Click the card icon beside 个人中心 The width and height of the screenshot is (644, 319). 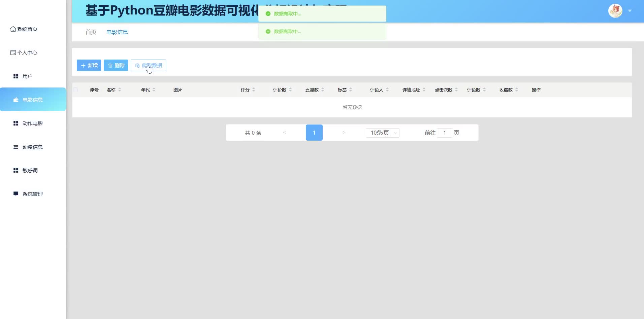[13, 53]
